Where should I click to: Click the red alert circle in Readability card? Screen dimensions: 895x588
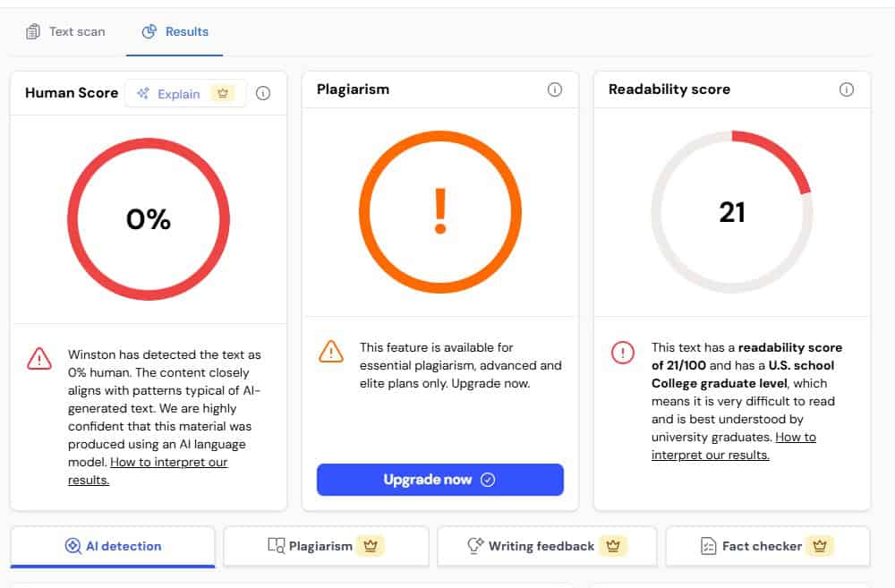point(623,352)
